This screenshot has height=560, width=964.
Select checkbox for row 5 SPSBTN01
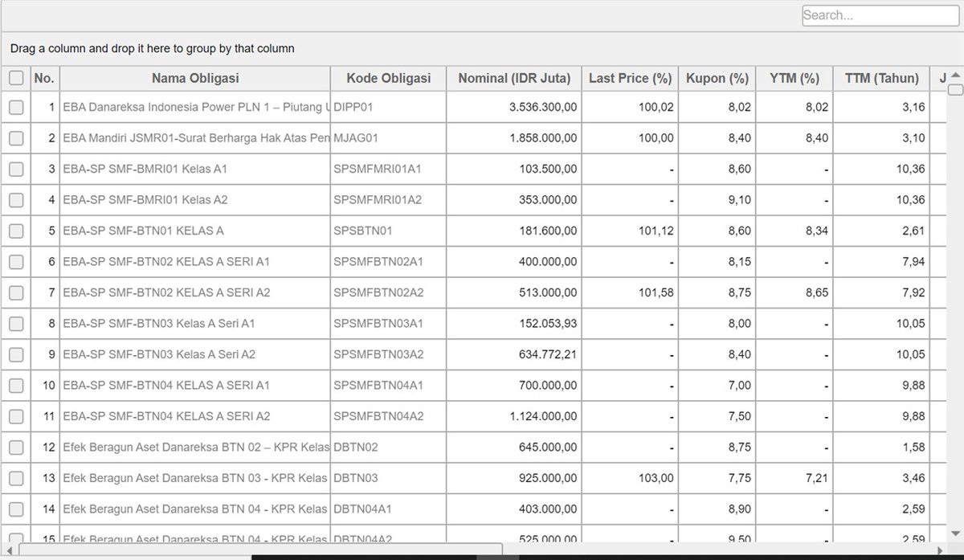point(16,231)
